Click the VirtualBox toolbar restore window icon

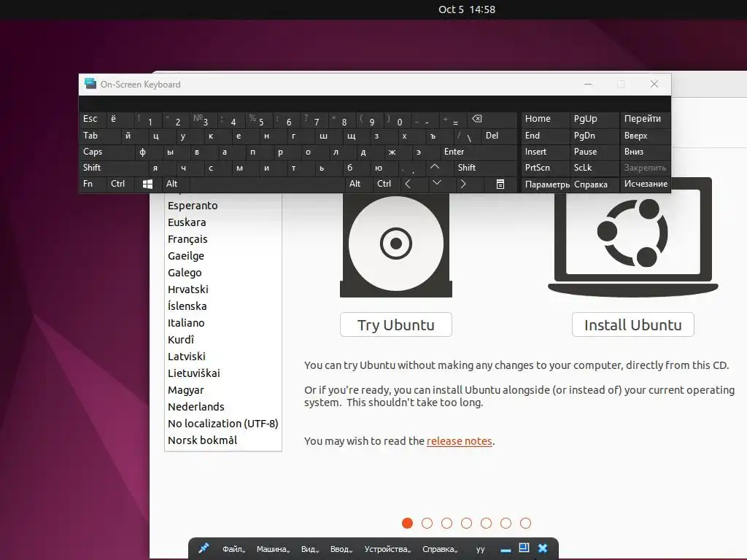click(524, 548)
